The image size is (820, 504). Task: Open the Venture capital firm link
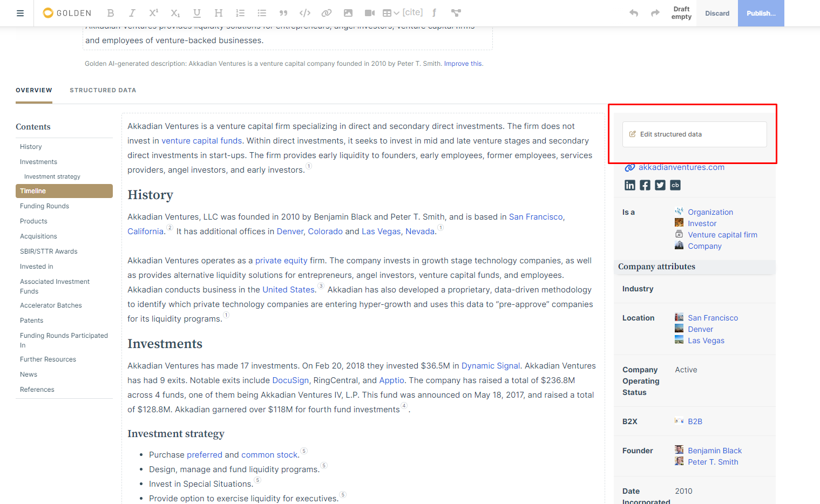pos(722,235)
